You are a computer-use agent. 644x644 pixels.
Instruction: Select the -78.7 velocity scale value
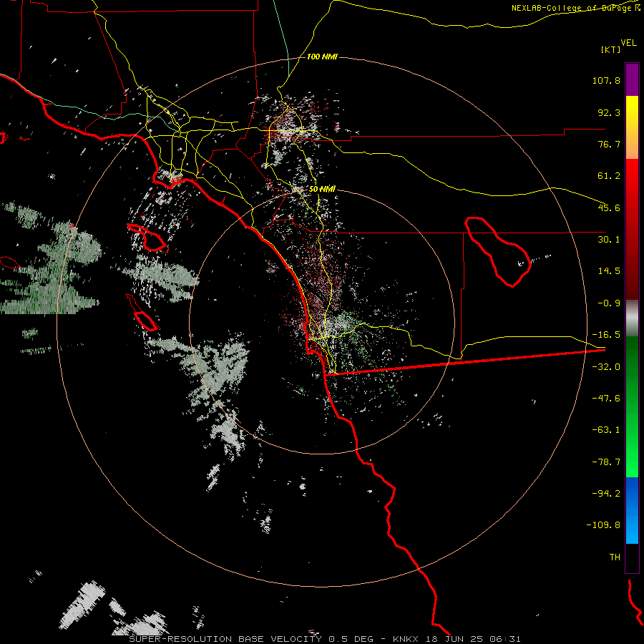(x=606, y=462)
